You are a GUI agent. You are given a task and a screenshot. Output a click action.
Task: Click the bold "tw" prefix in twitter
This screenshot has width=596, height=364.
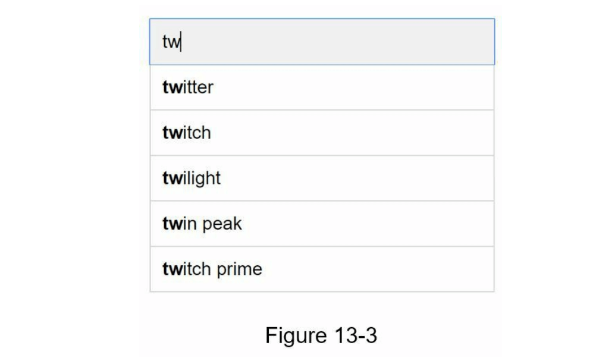(171, 87)
